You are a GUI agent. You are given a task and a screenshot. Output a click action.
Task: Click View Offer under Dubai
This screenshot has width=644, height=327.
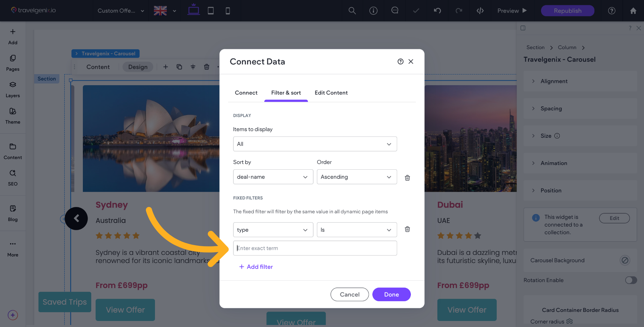click(467, 310)
